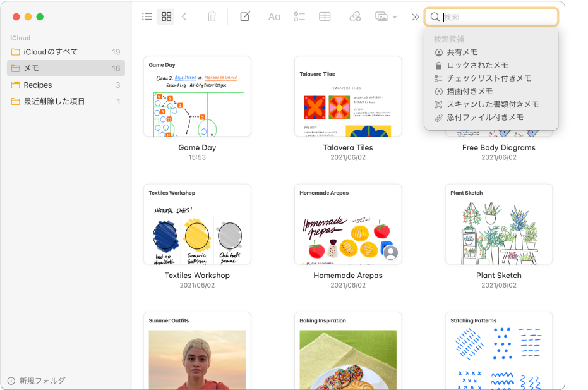Click the add link icon

point(355,16)
